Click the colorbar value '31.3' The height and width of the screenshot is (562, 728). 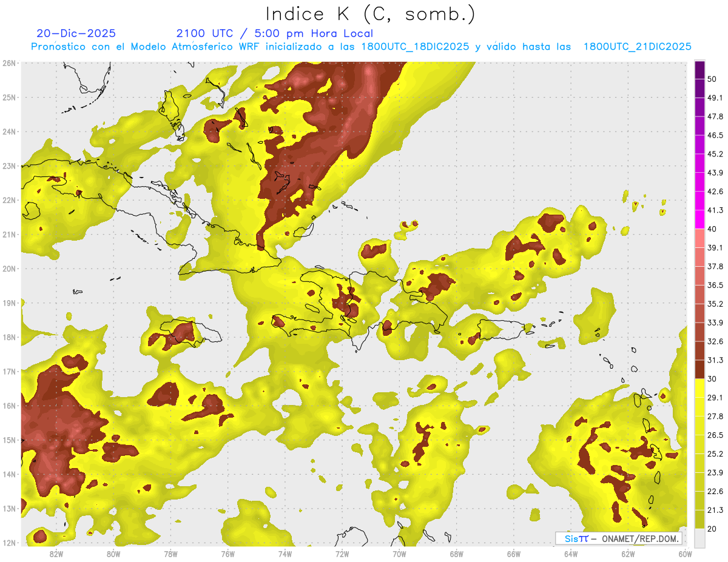(715, 360)
